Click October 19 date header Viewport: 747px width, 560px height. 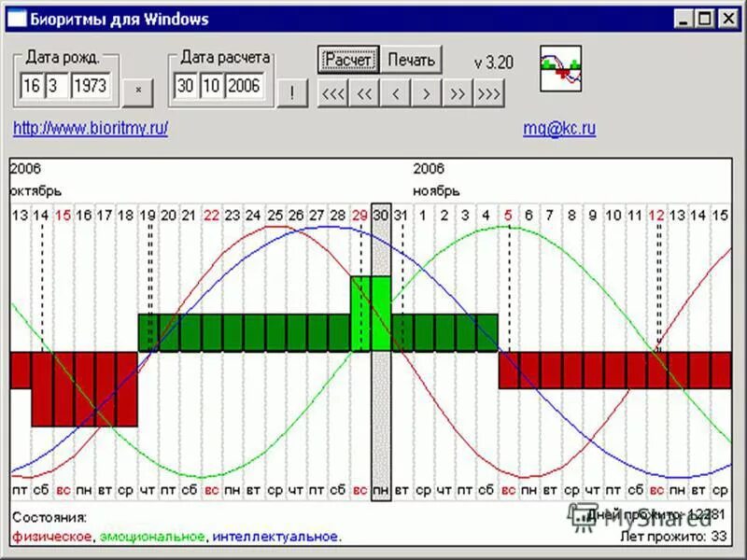148,216
